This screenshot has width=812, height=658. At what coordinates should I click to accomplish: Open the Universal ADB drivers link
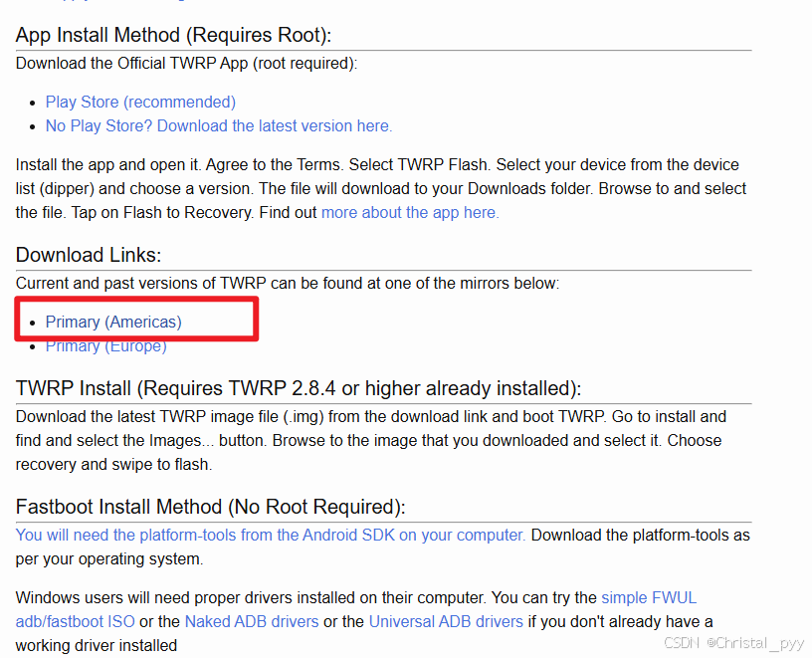click(446, 621)
